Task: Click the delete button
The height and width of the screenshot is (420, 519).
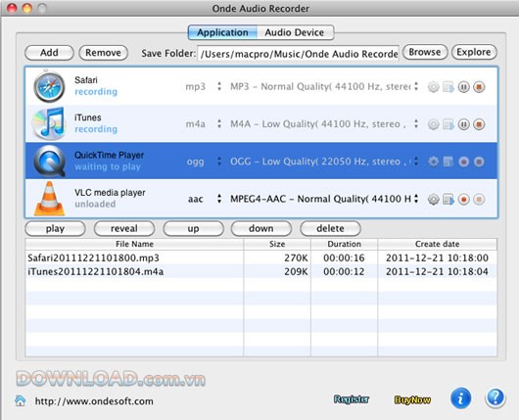Action: [330, 229]
